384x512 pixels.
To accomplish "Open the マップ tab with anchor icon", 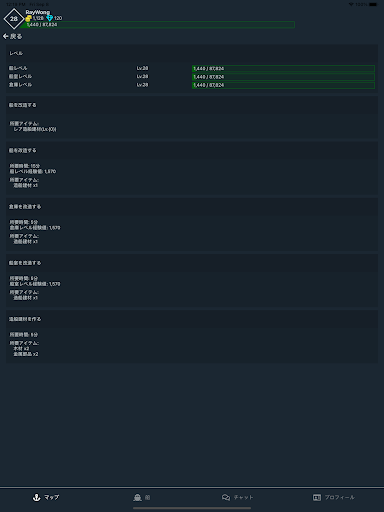I will (46, 497).
